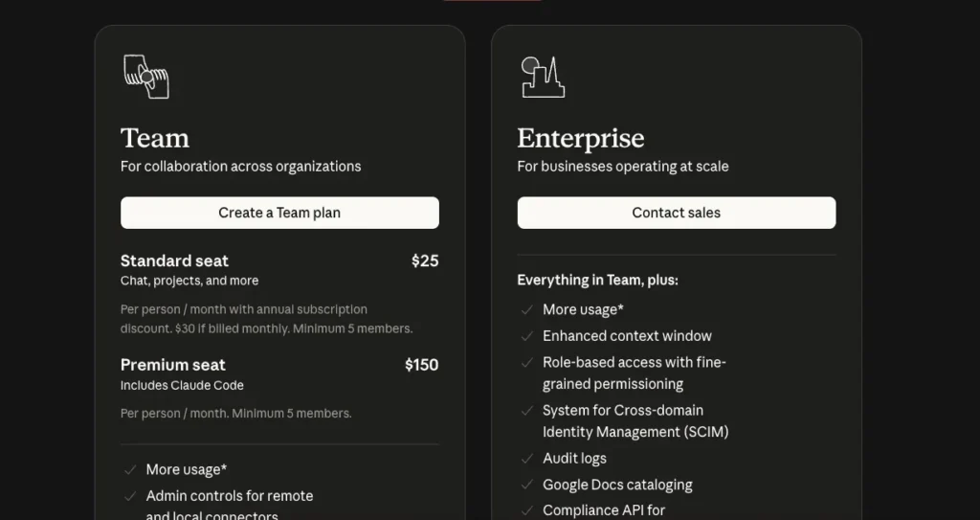This screenshot has width=980, height=520.
Task: Click the $150 Premium seat price
Action: (x=422, y=365)
